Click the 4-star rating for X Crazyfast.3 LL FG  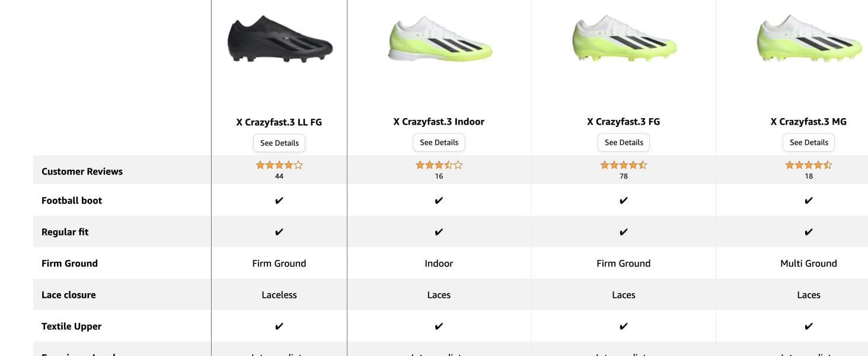279,165
